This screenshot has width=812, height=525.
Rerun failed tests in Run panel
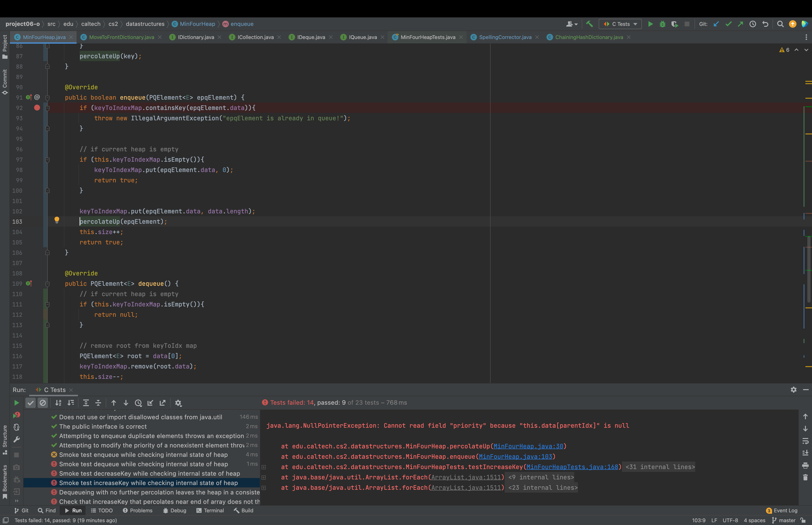[16, 415]
